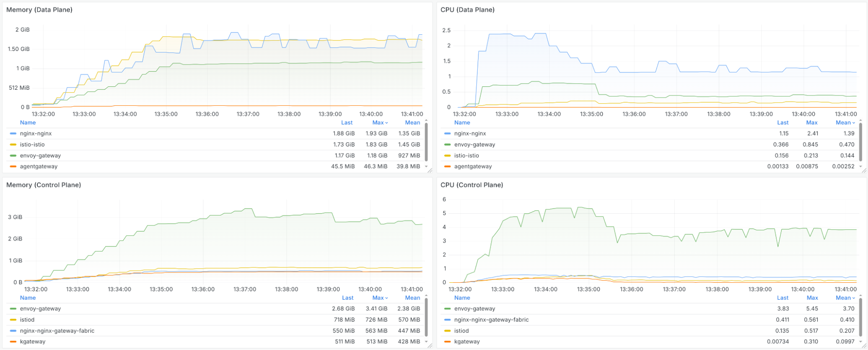Image resolution: width=868 pixels, height=350 pixels.
Task: Toggle istio-istio series in Memory (Data Plane) legend
Action: coord(32,144)
